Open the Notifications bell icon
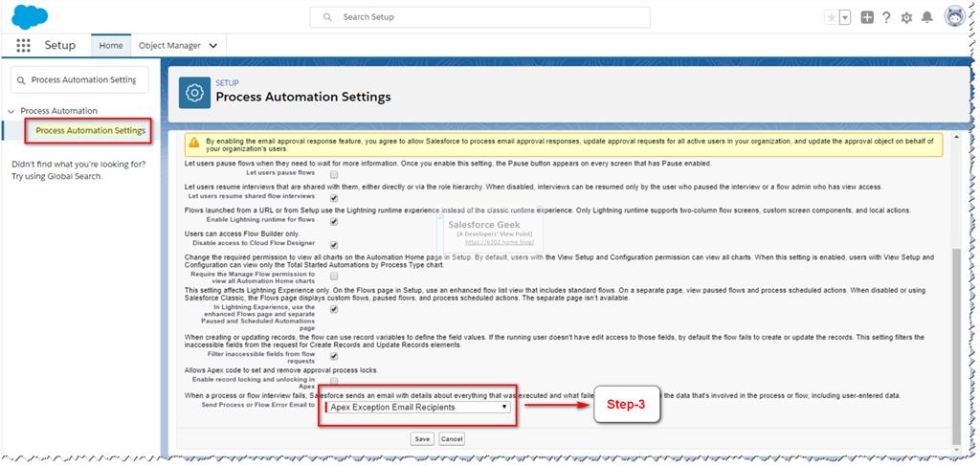The width and height of the screenshot is (980, 466). [926, 17]
